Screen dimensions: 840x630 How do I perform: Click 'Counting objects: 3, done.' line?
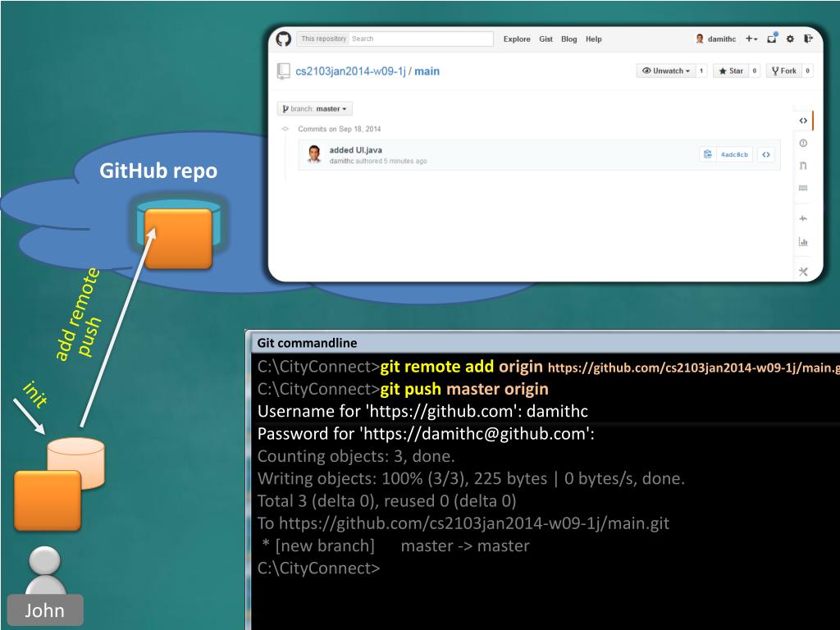pos(356,456)
